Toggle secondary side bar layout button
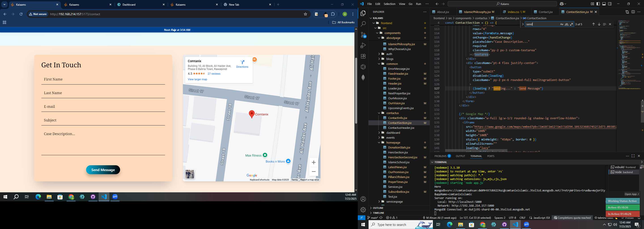 coord(610,4)
